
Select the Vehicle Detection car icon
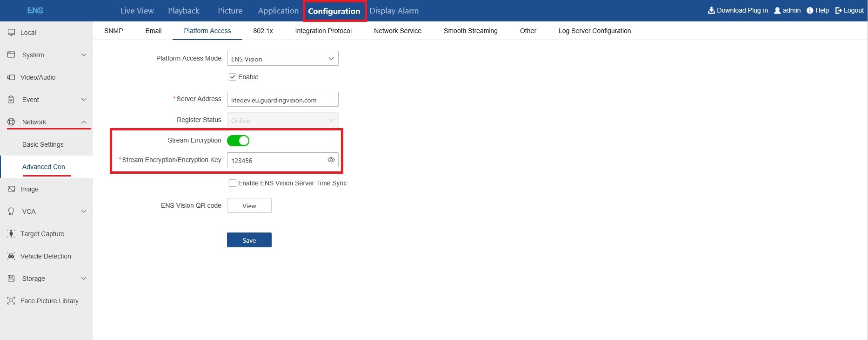point(11,256)
